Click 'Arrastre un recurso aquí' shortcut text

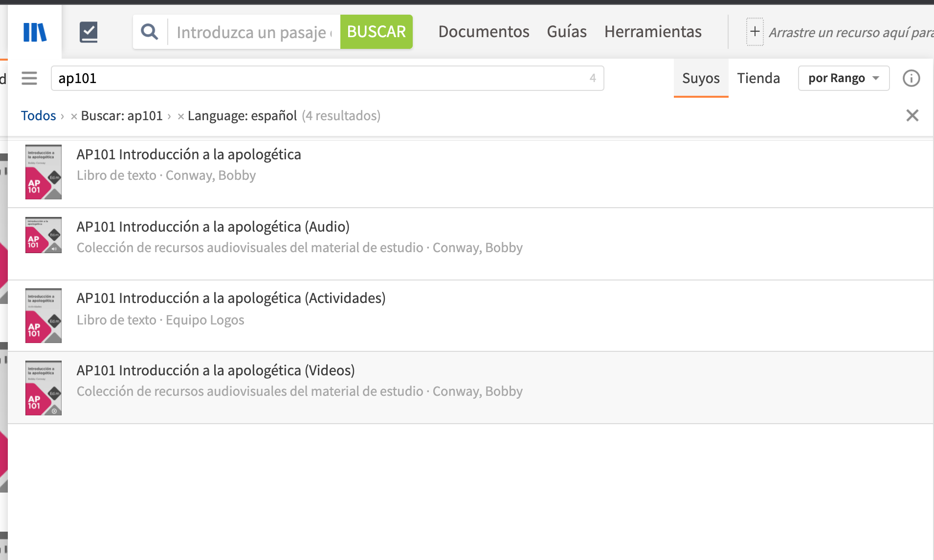851,32
